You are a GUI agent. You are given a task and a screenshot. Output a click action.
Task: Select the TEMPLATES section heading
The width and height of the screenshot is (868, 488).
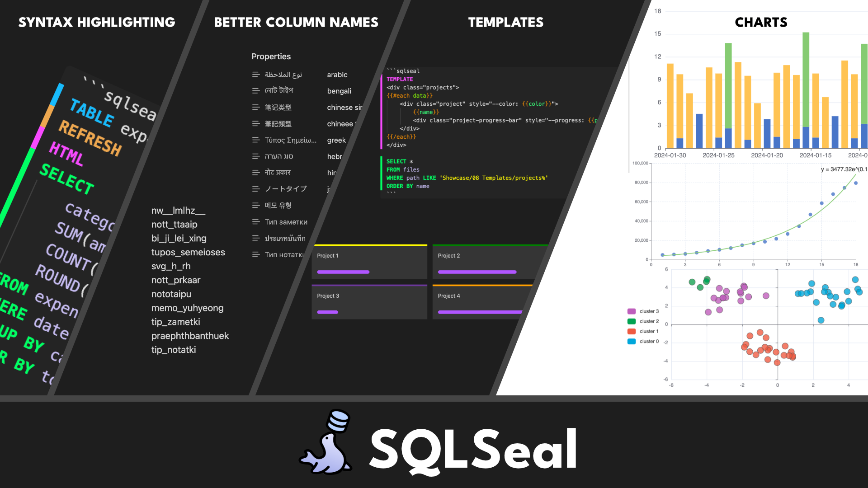(506, 22)
